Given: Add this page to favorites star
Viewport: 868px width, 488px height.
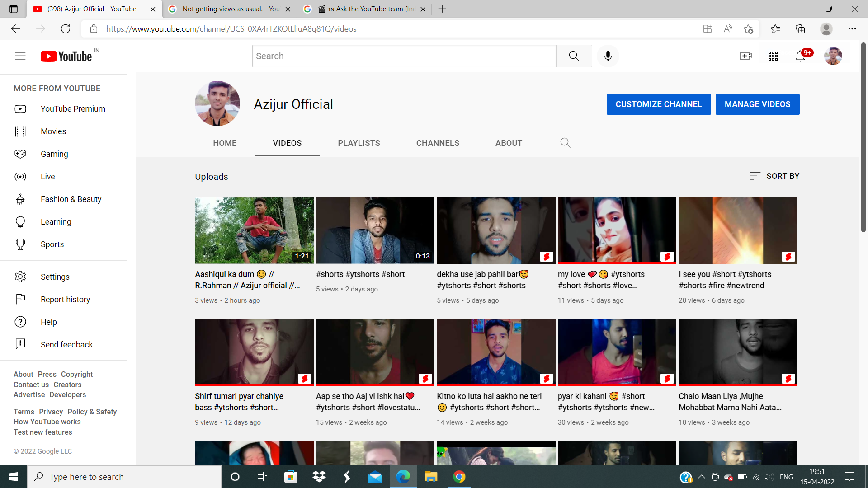Looking at the screenshot, I should 748,29.
